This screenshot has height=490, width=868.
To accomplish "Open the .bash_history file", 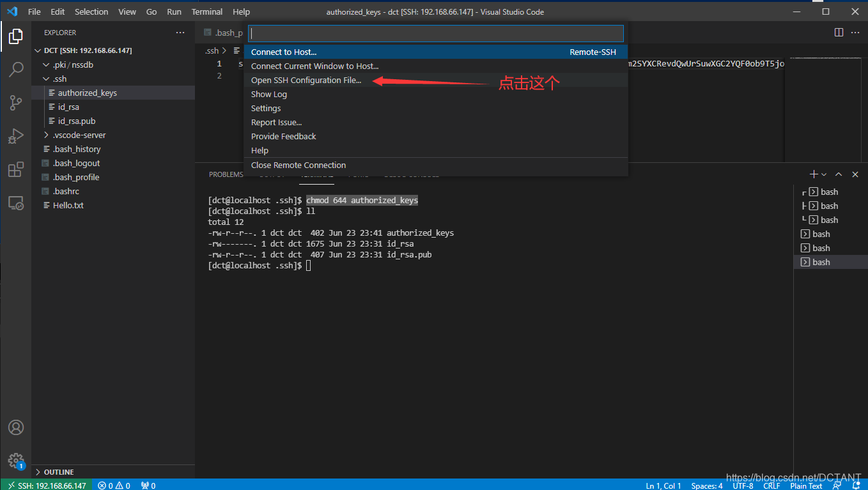I will [x=113, y=149].
